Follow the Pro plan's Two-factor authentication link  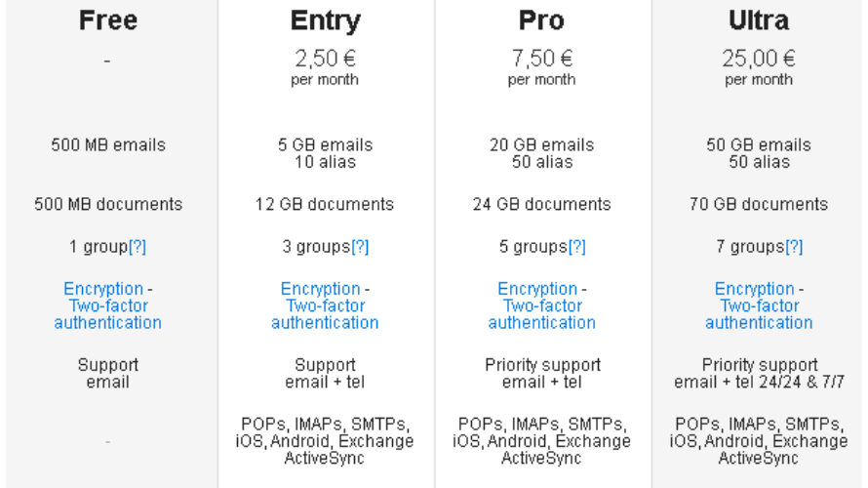tap(542, 314)
